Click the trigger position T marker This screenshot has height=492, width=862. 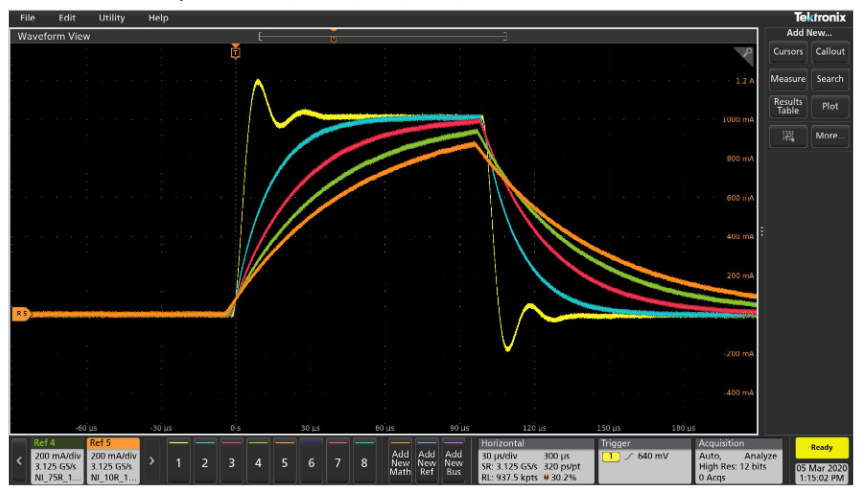coord(235,52)
